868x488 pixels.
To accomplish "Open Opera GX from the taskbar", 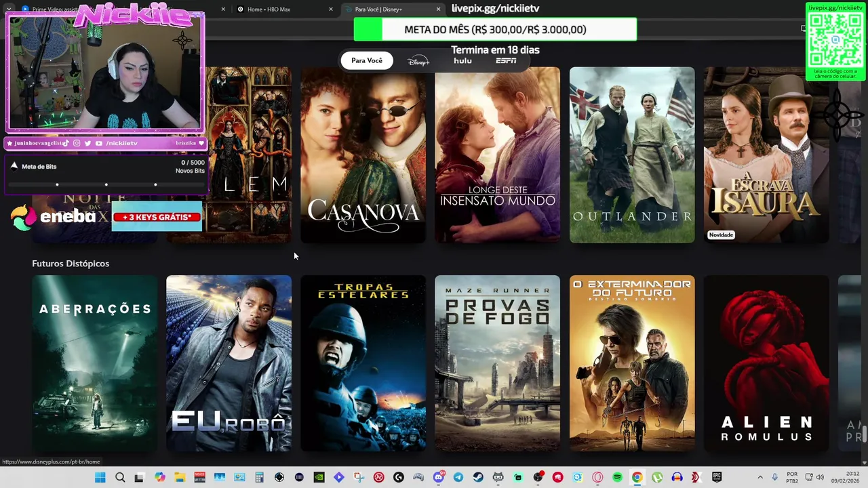I will pos(597,477).
